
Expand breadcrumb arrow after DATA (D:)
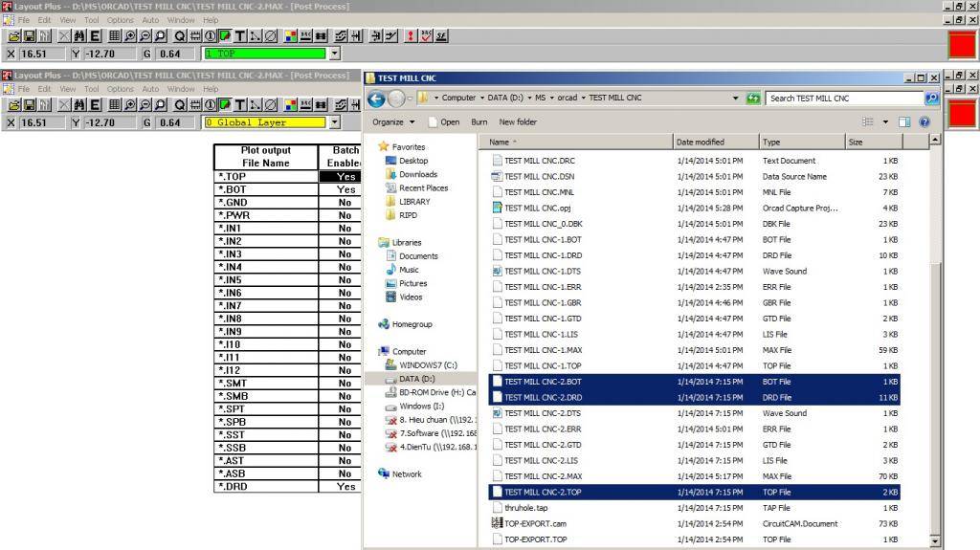529,98
